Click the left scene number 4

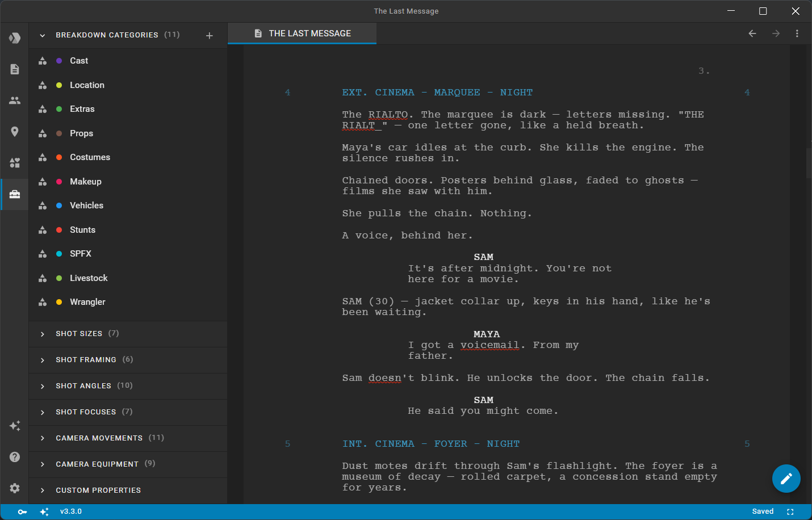(x=287, y=93)
